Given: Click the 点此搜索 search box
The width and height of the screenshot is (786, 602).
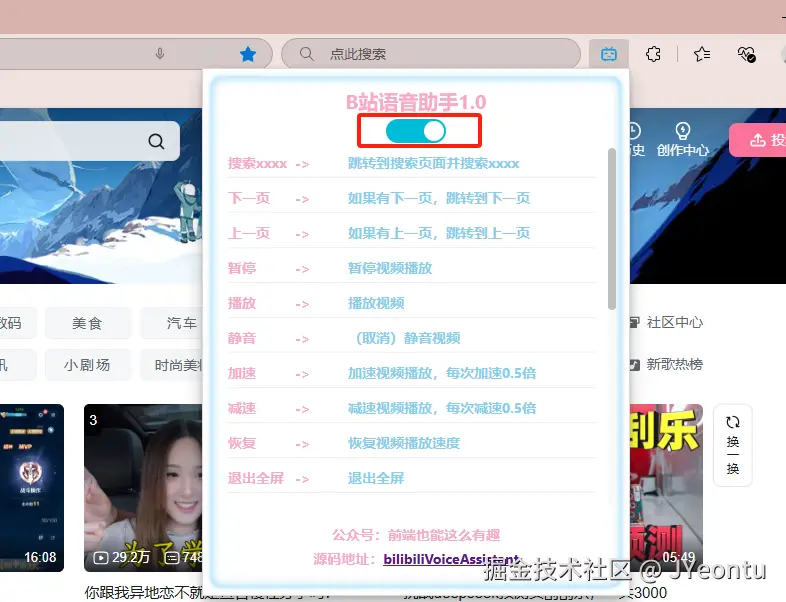Looking at the screenshot, I should coord(431,54).
